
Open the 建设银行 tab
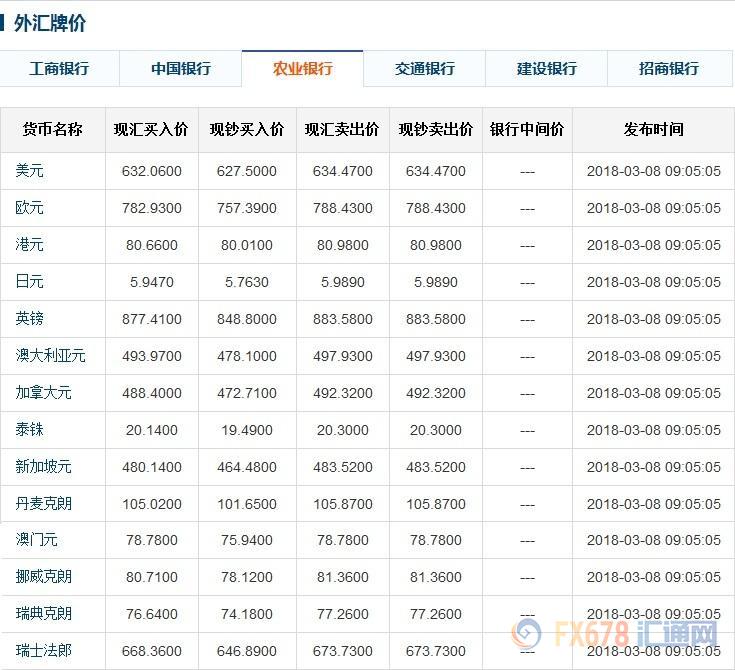click(547, 68)
